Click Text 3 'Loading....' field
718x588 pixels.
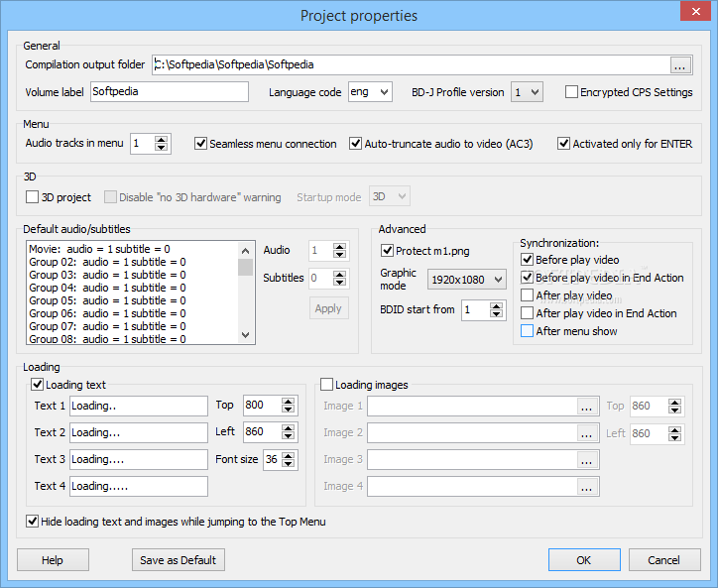139,459
